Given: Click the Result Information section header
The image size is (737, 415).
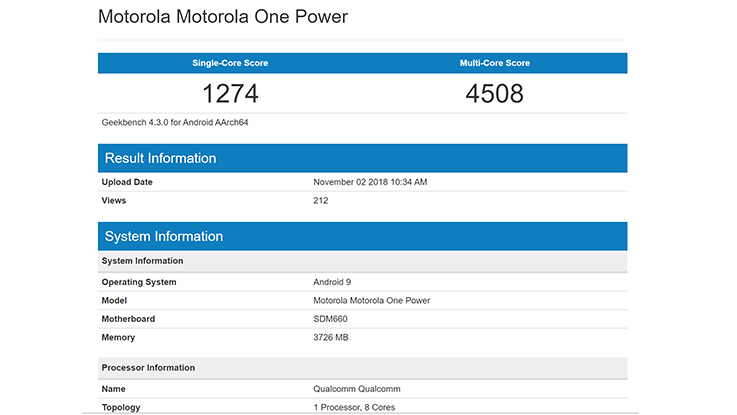Looking at the screenshot, I should 362,158.
